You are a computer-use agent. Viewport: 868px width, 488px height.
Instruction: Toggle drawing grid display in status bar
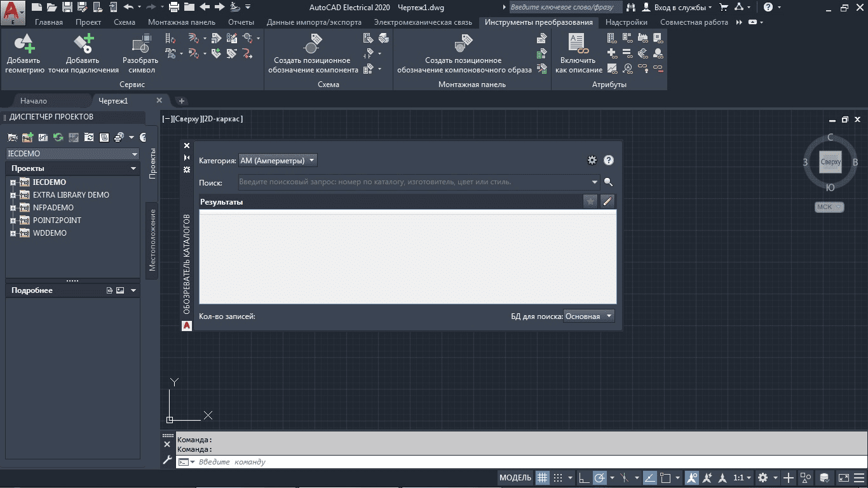tap(542, 477)
